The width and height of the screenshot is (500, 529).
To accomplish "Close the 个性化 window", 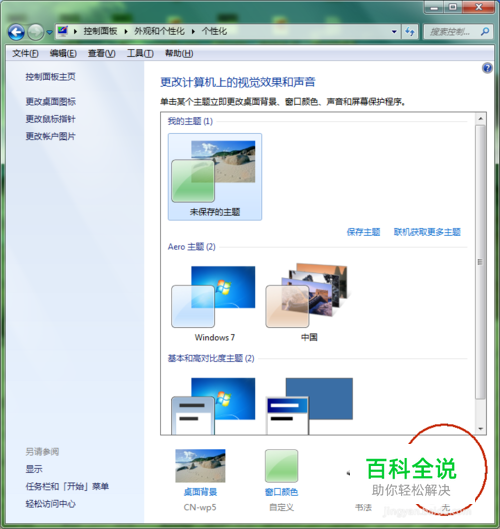I will (478, 7).
